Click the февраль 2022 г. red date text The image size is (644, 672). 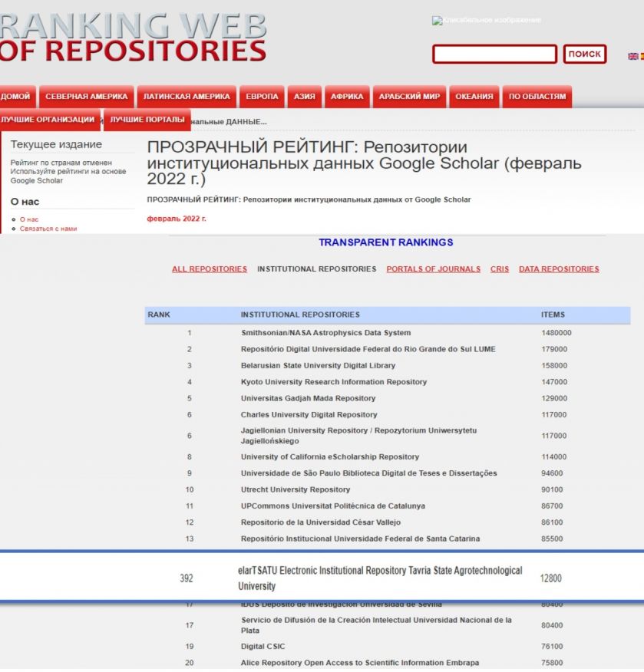coord(177,219)
